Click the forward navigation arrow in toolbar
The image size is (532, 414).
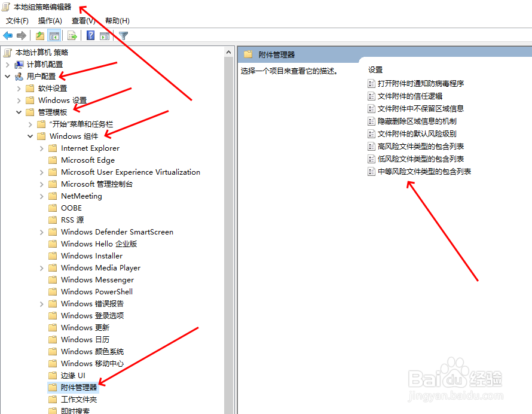tap(23, 35)
